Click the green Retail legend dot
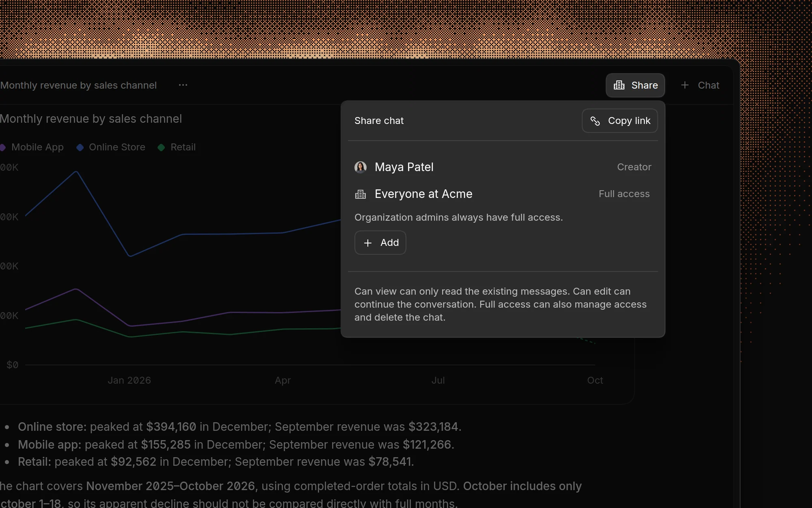The image size is (812, 508). (x=161, y=148)
